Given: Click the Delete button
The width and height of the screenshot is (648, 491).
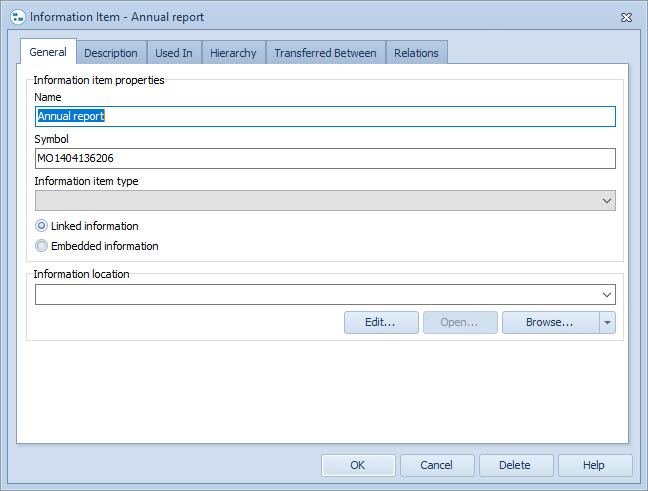Looking at the screenshot, I should 516,465.
